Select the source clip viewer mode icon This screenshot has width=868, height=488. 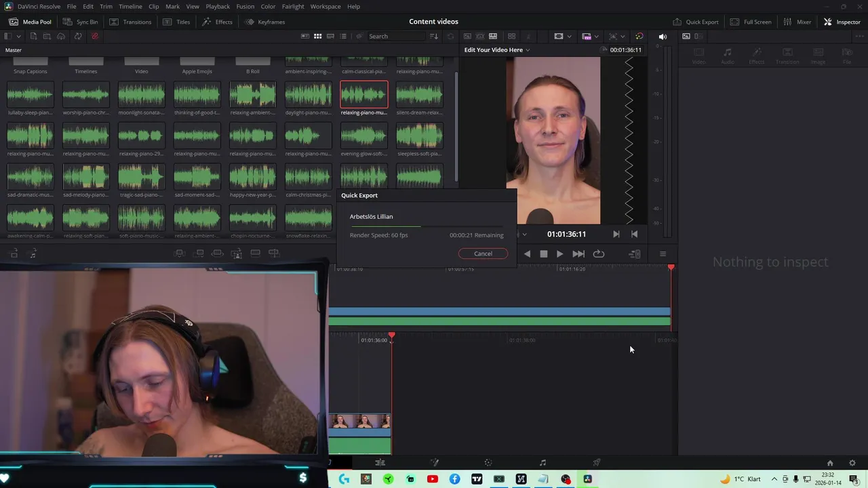pyautogui.click(x=467, y=36)
